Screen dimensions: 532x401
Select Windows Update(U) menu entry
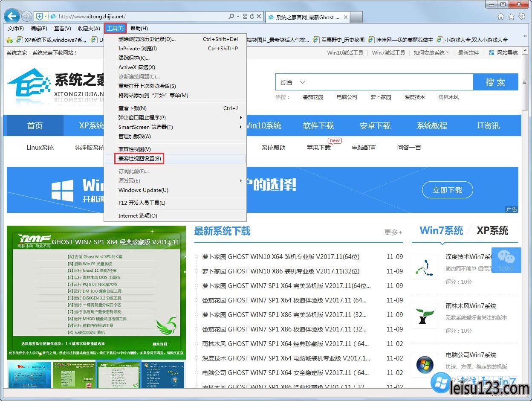point(175,190)
